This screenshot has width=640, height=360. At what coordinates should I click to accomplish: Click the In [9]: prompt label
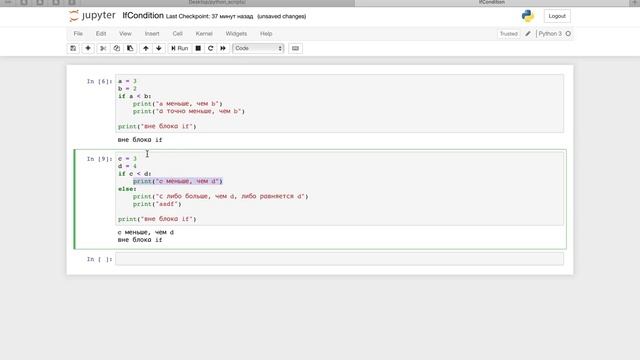click(99, 159)
